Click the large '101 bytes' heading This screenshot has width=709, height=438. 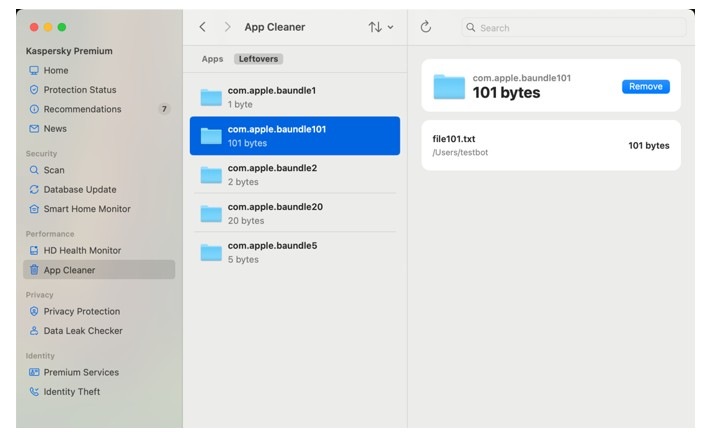pyautogui.click(x=506, y=93)
